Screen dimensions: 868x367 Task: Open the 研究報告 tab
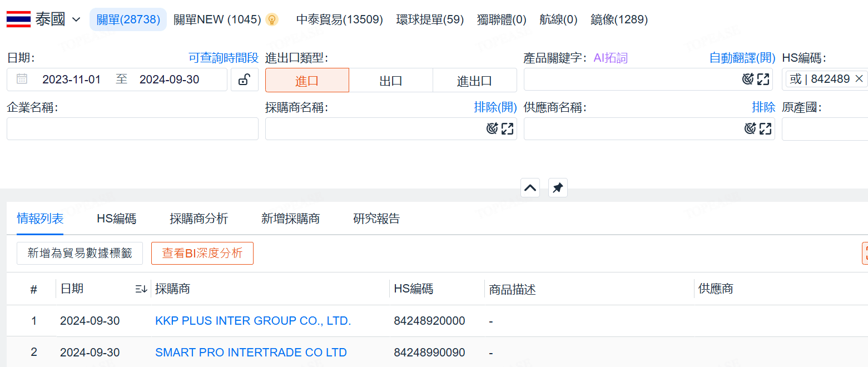tap(376, 219)
